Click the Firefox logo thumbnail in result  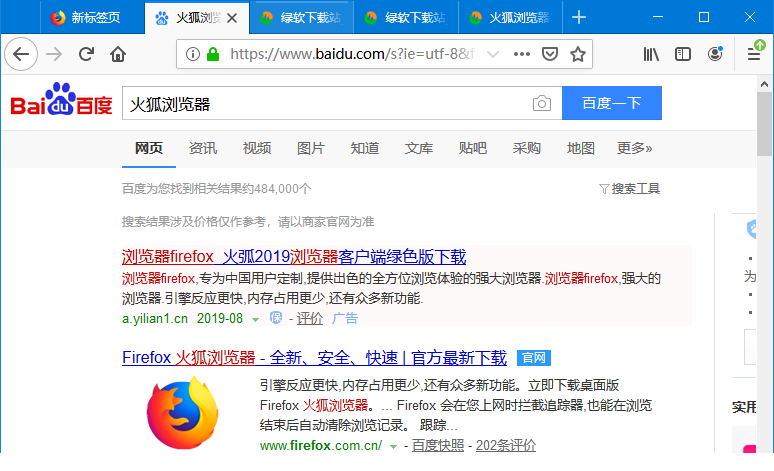[183, 413]
